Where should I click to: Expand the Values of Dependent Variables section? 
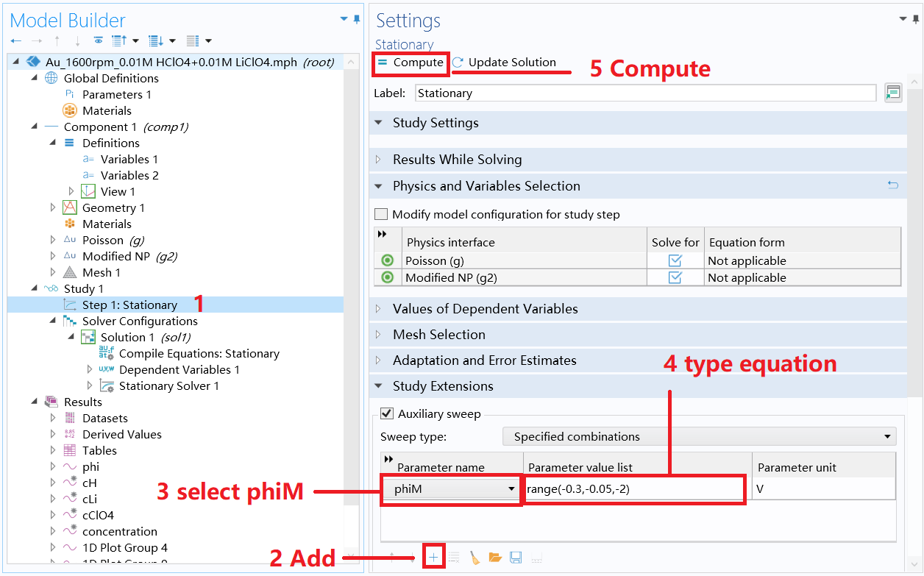[x=378, y=308]
